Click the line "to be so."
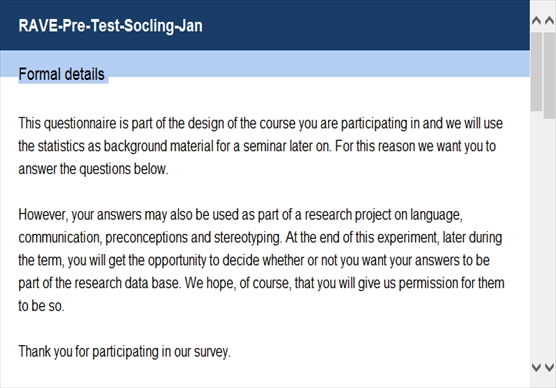Image resolution: width=556 pixels, height=388 pixels. (41, 306)
